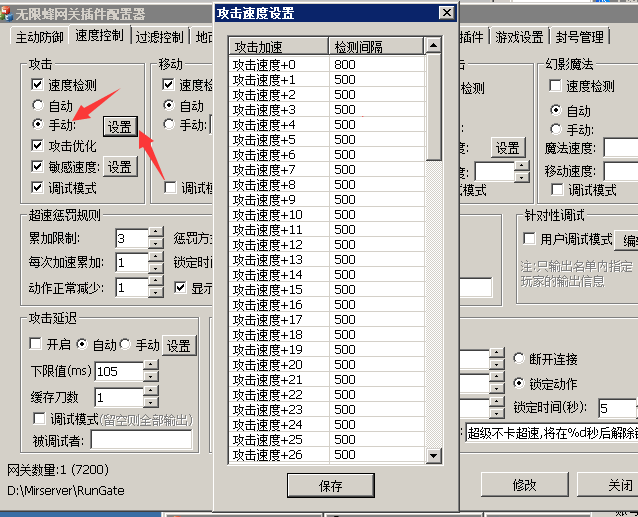Select the 自动 radio in the 攻击 group
The image size is (638, 517).
click(x=38, y=105)
